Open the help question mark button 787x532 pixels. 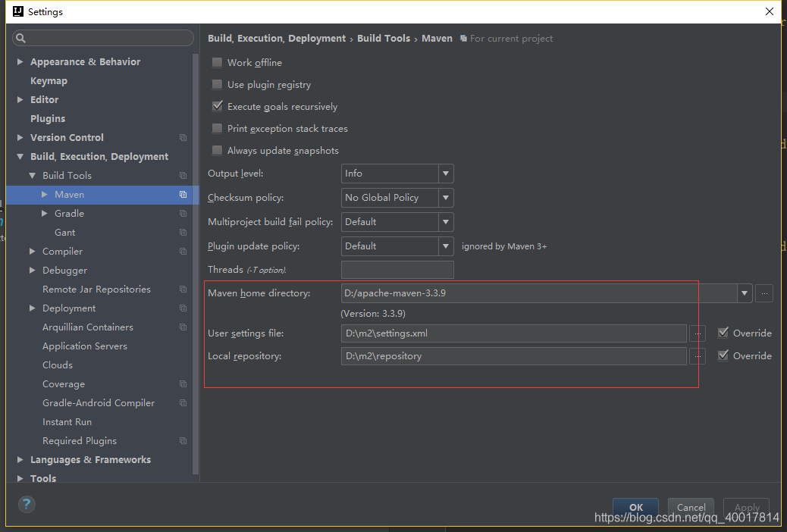click(x=27, y=504)
